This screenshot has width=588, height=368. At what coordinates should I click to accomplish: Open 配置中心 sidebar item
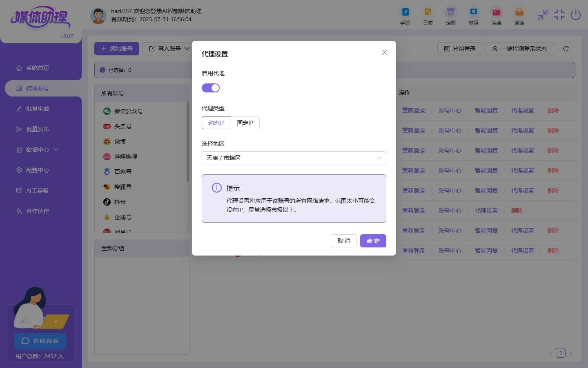(38, 170)
